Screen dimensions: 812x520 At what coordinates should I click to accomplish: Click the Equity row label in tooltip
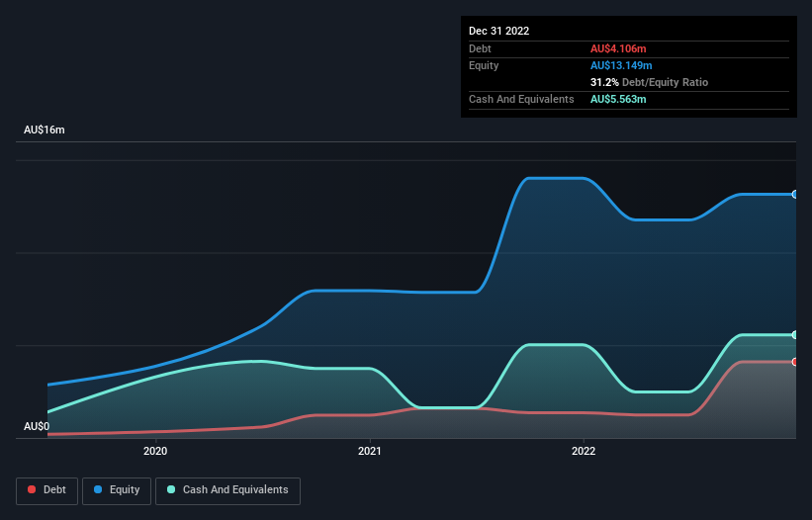click(484, 65)
